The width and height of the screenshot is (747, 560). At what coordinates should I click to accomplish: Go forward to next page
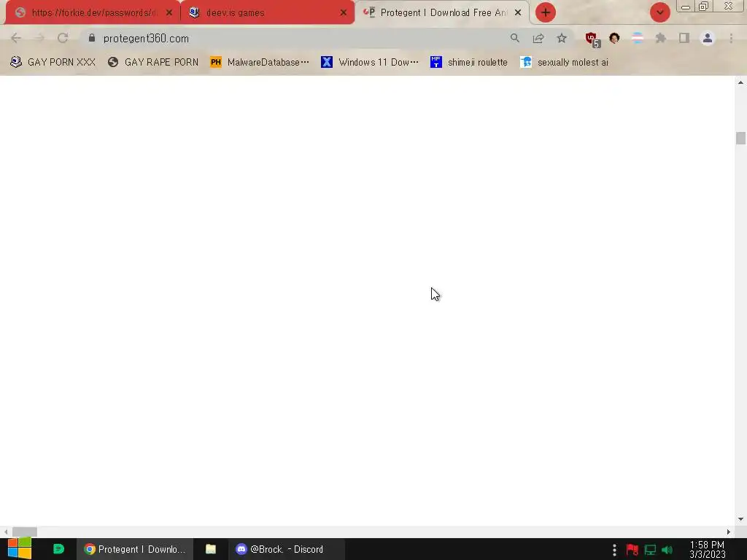tap(39, 38)
